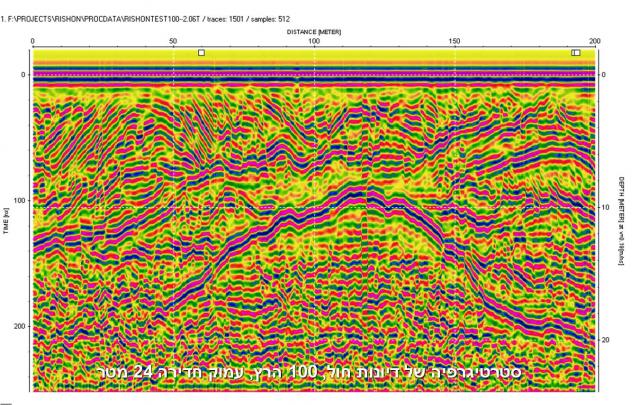Click the 0 tick on time axis
640x405 pixels.
tap(23, 75)
